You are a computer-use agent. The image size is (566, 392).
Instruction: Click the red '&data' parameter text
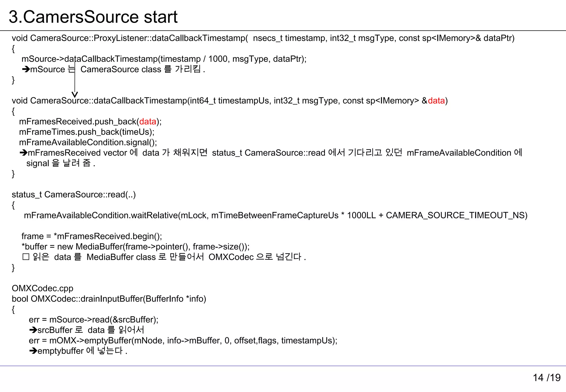433,101
